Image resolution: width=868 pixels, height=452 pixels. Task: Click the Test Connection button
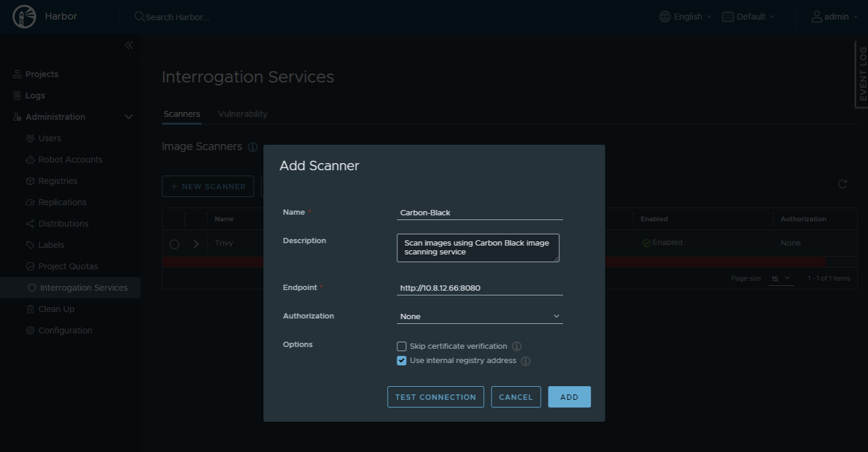[435, 397]
